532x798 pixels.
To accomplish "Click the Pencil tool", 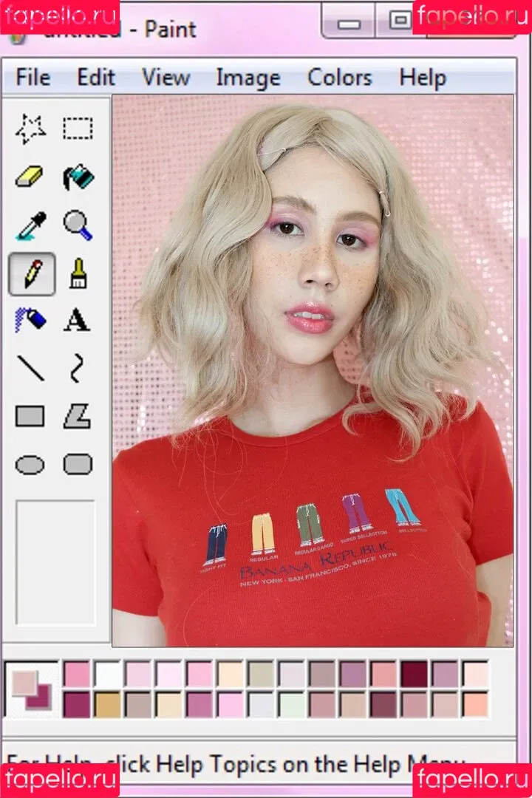I will 31,273.
